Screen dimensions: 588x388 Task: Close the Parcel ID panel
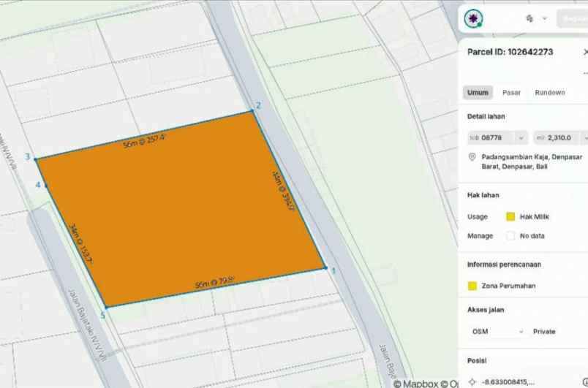585,52
